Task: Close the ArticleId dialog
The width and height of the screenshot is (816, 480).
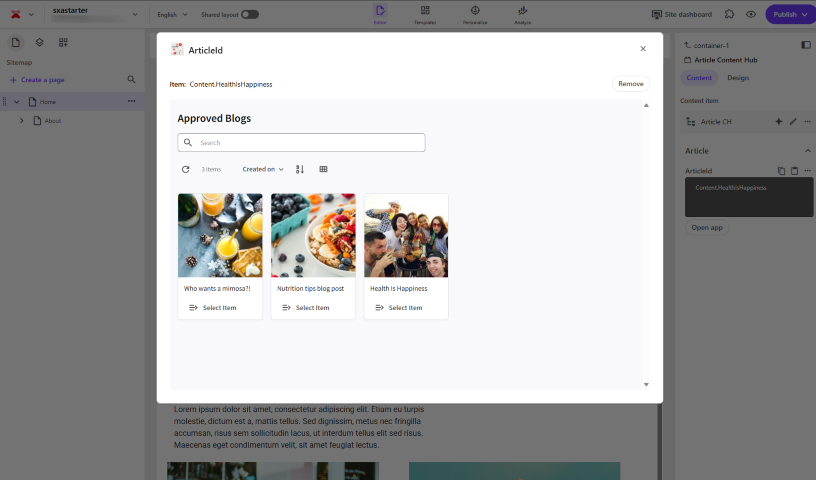Action: (x=643, y=48)
